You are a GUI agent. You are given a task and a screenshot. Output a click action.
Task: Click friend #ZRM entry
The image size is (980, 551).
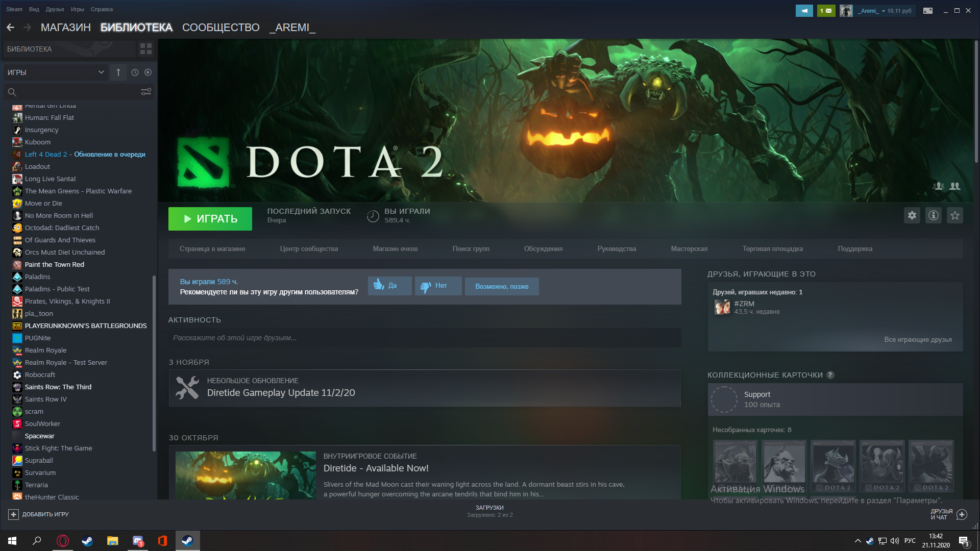pyautogui.click(x=746, y=307)
